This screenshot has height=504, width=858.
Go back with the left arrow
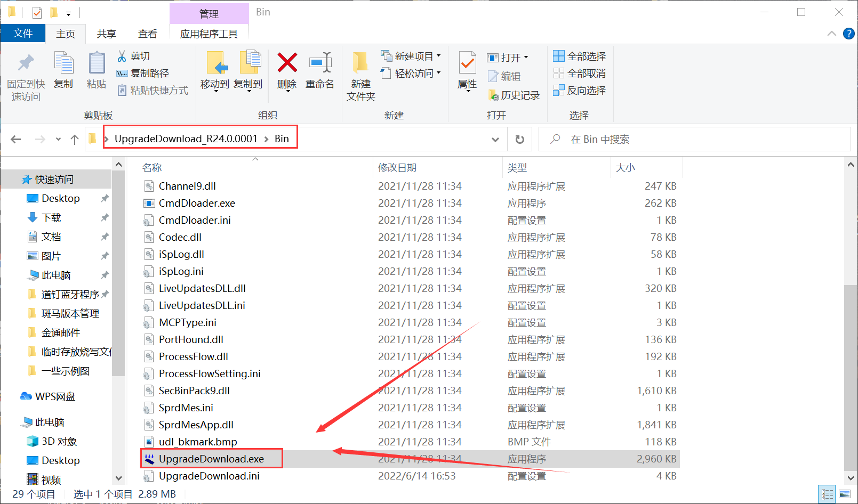[x=16, y=139]
